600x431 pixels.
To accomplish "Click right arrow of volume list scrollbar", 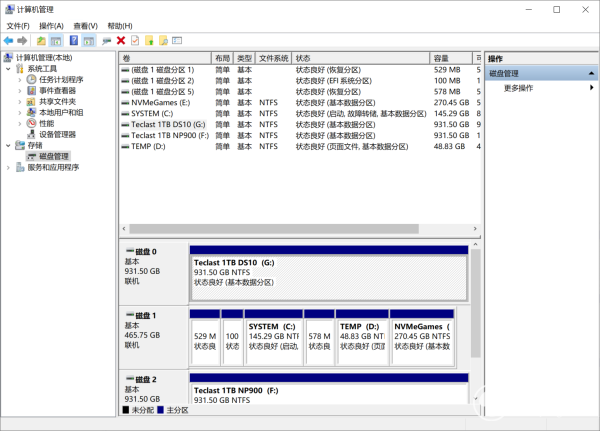I will (x=475, y=229).
